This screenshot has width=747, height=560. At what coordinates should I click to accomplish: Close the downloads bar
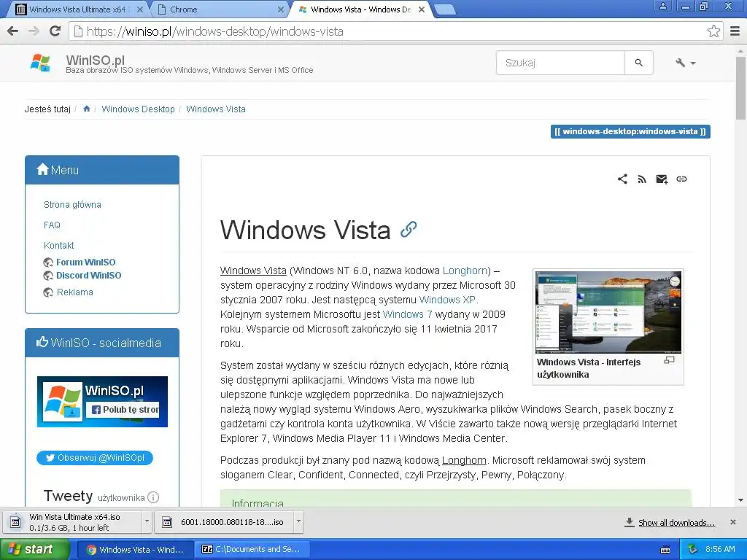733,522
